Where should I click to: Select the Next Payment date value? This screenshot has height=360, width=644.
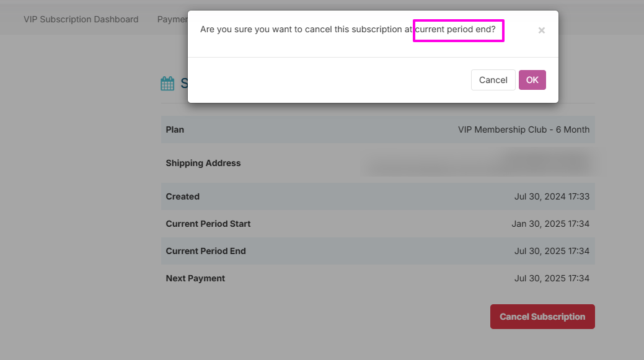click(552, 278)
